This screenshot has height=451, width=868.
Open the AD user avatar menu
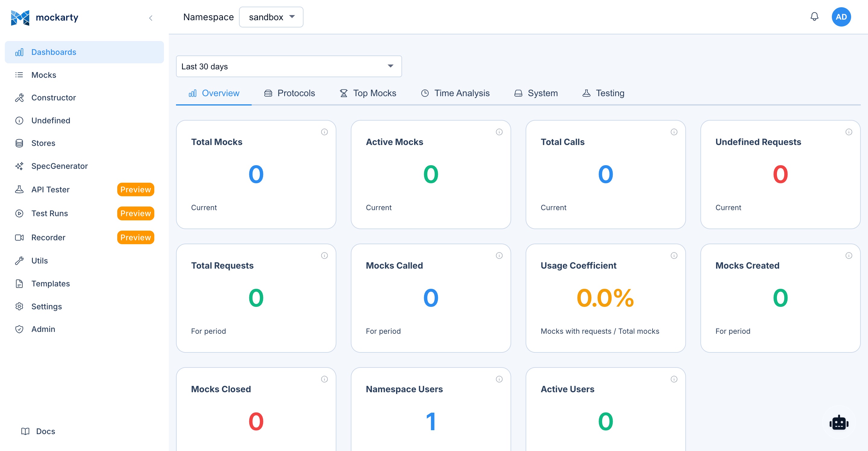841,17
